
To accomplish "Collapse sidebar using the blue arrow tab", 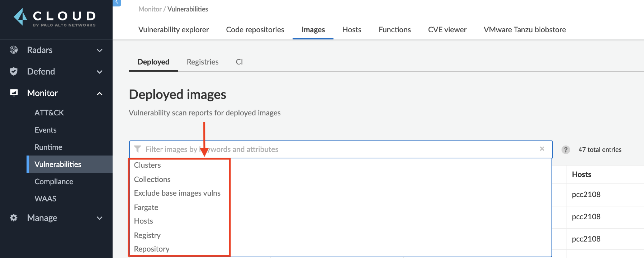I will coord(117,3).
